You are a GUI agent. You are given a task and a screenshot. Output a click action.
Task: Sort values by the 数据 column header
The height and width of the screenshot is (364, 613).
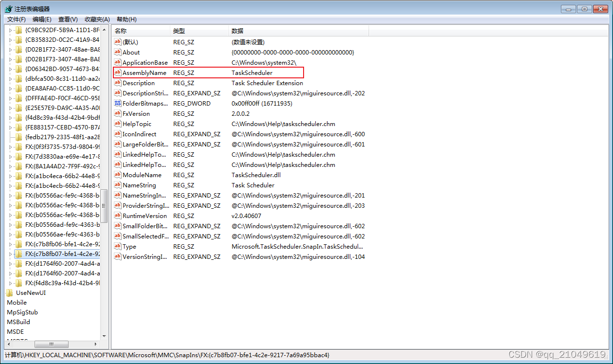(x=298, y=31)
